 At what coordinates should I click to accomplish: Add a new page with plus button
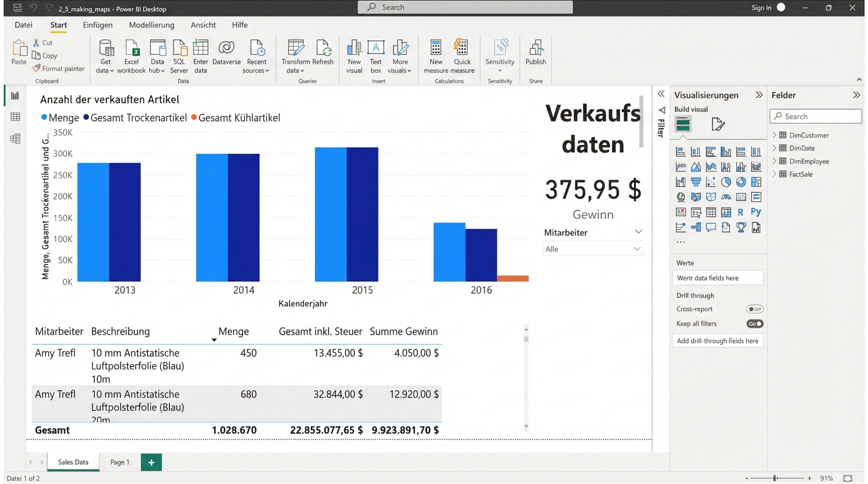tap(151, 462)
